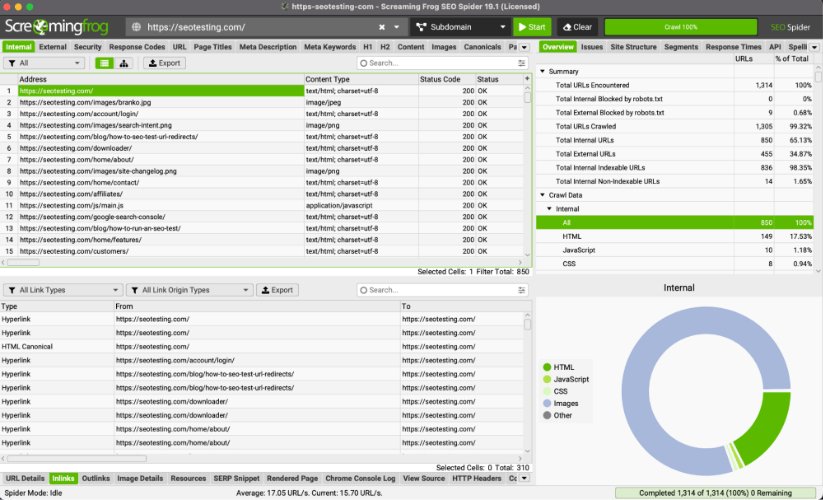Open the Site Structure tab
This screenshot has width=823, height=500.
(633, 47)
